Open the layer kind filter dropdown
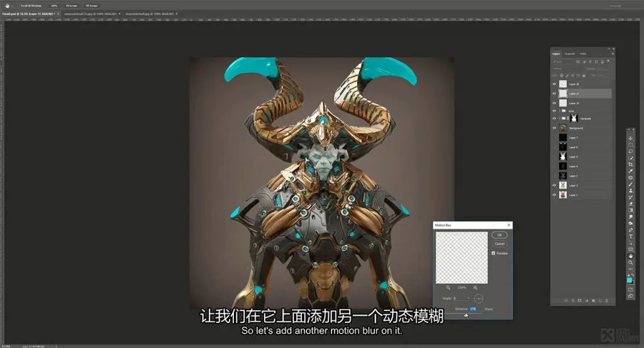This screenshot has height=348, width=644. tap(563, 62)
